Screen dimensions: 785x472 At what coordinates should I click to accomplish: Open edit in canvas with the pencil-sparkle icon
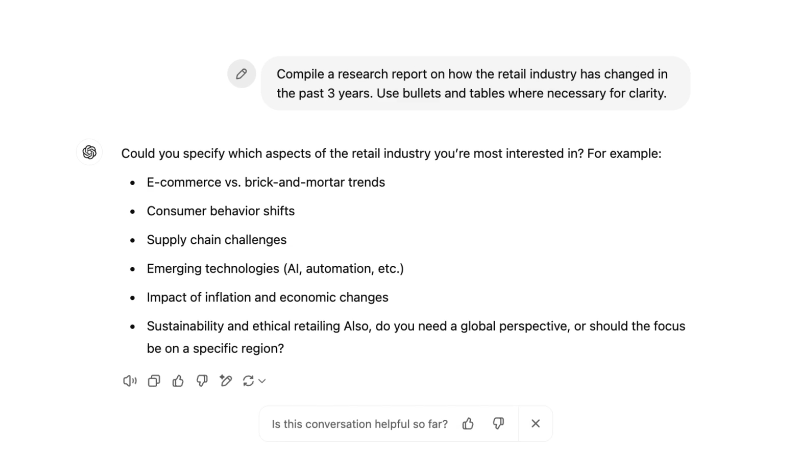point(226,381)
